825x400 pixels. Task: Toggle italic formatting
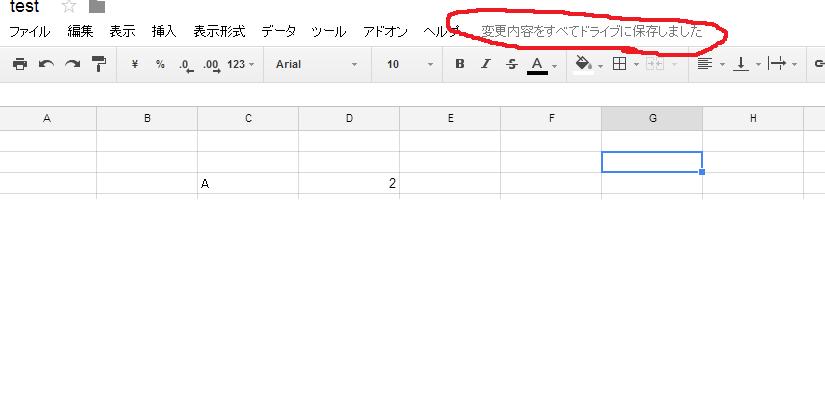point(486,64)
